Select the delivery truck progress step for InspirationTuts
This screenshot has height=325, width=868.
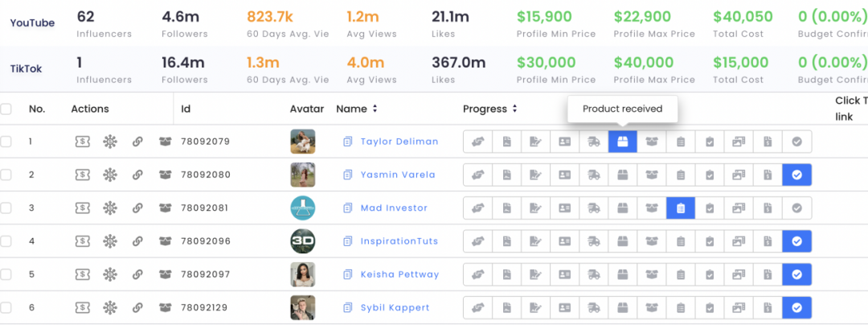(593, 241)
